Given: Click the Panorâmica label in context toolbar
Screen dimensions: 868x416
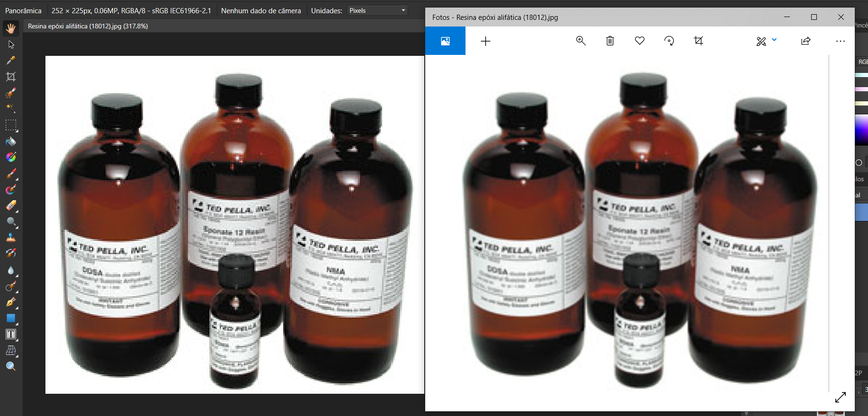Looking at the screenshot, I should [x=23, y=10].
